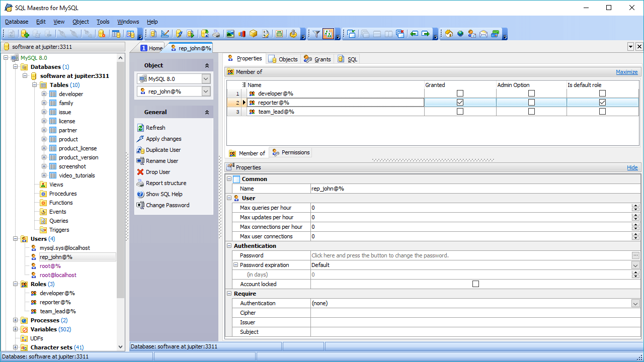Check Admin Option for reporter@% role

[x=531, y=103]
